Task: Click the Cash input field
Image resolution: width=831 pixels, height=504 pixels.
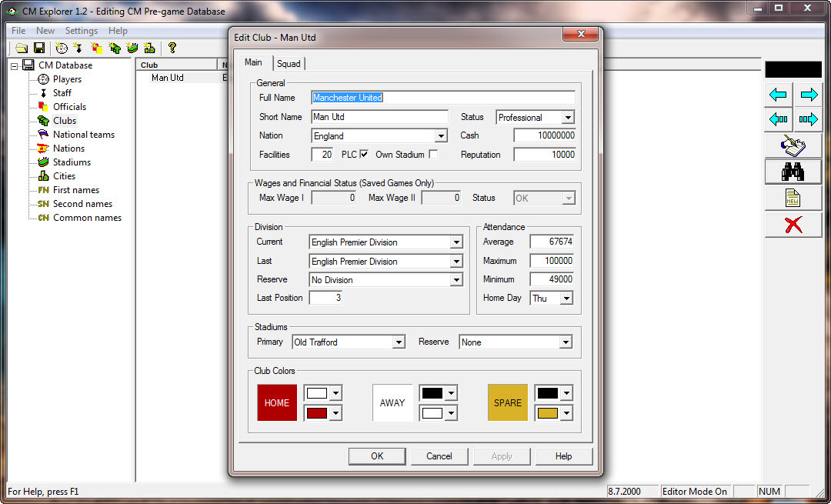Action: point(545,135)
